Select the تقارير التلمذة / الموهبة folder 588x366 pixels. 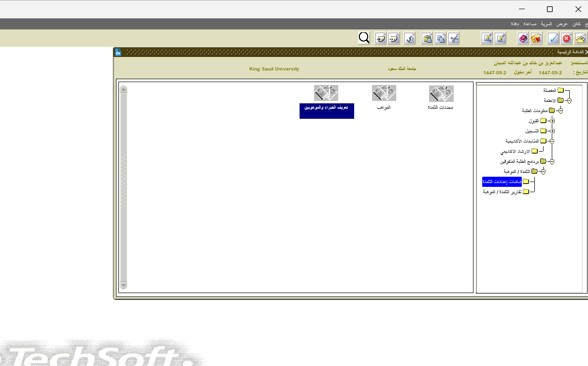point(502,192)
